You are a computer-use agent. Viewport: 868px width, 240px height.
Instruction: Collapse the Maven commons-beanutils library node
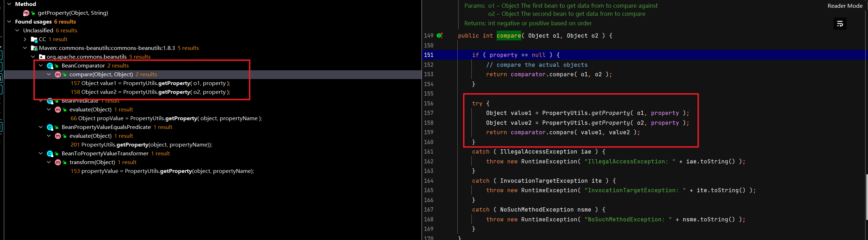(25, 48)
